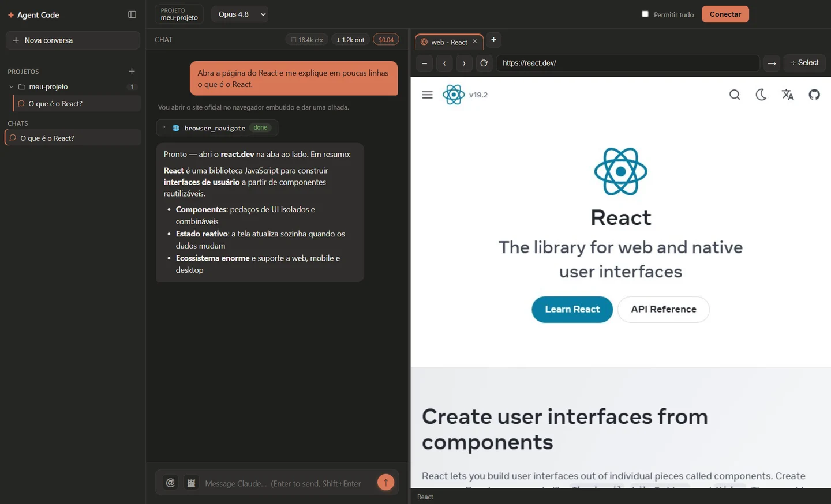Open React's GitHub via the header icon

(814, 95)
